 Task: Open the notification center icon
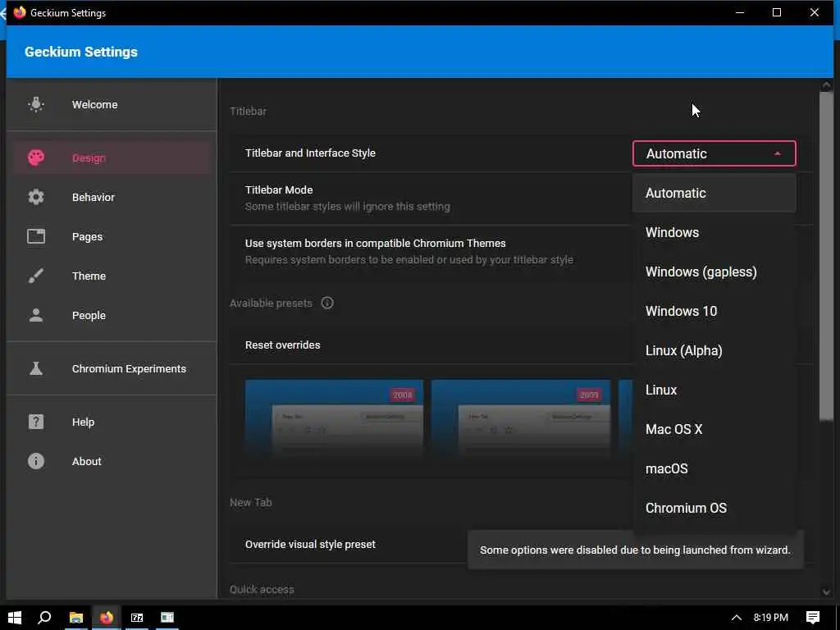(x=813, y=618)
